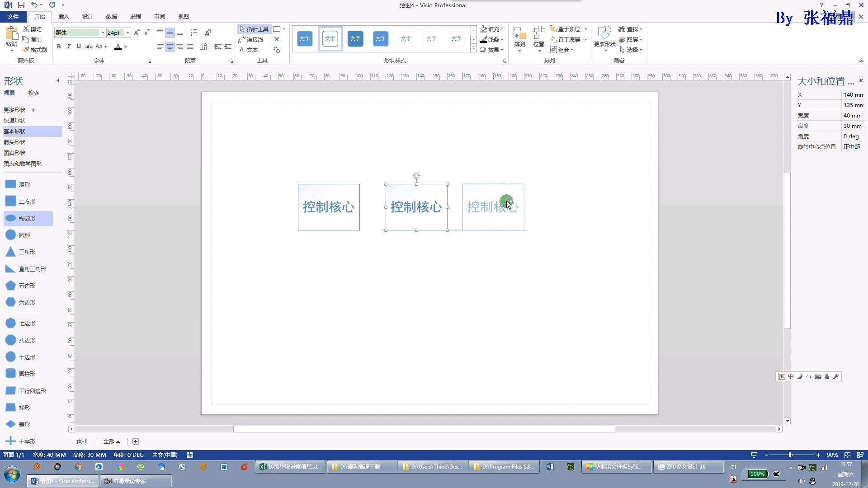Image resolution: width=868 pixels, height=488 pixels.
Task: Open the font name dropdown (黑体)
Action: click(x=103, y=33)
